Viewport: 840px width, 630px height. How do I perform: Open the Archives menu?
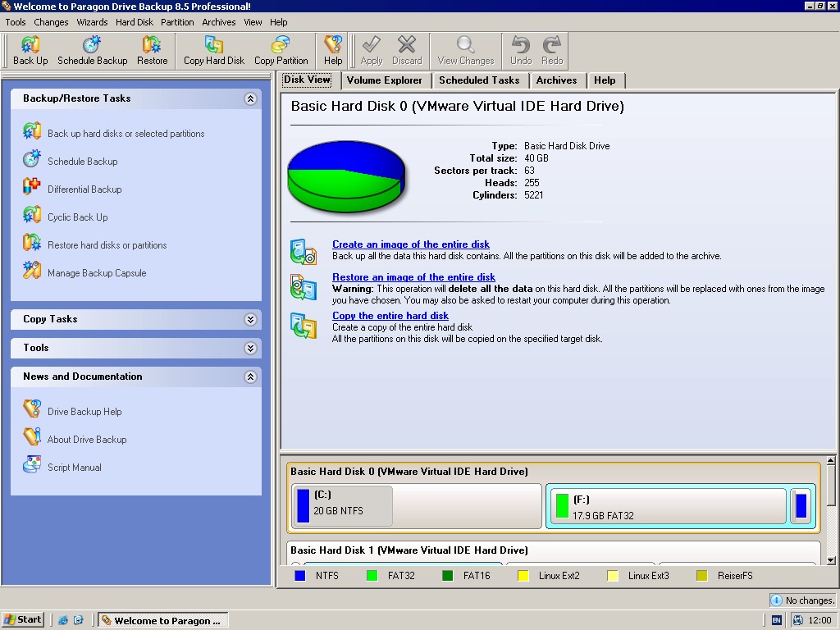218,22
